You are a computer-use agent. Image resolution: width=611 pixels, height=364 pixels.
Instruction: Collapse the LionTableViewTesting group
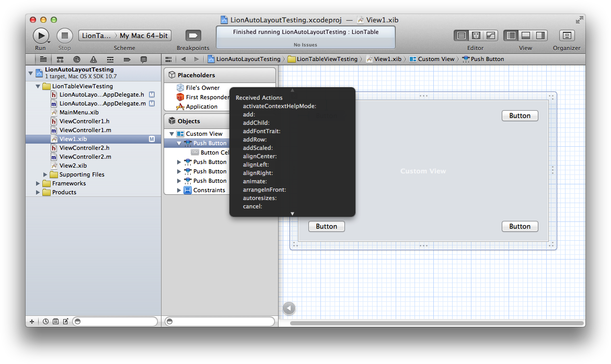(x=38, y=86)
